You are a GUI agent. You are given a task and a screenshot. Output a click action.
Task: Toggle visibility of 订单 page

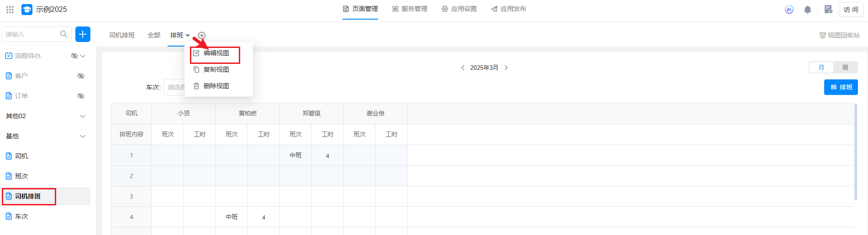81,96
